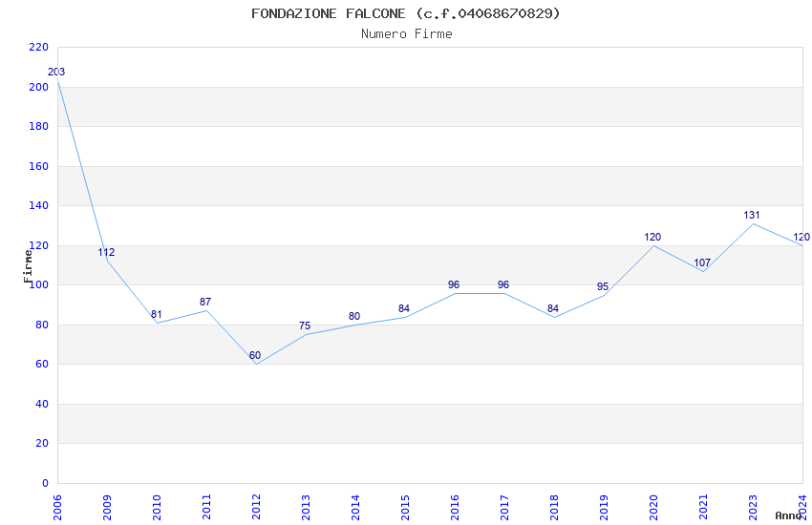Click the data point label 120 for 2024

point(801,238)
